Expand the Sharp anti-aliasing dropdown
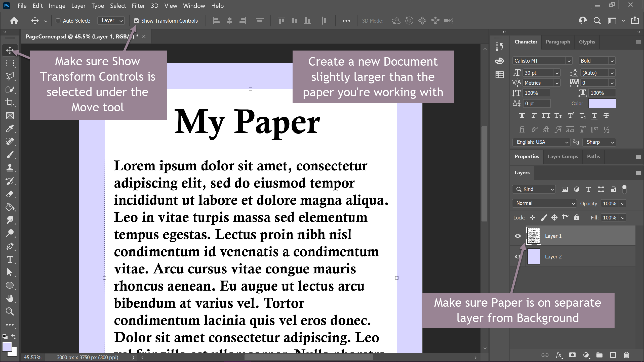The width and height of the screenshot is (644, 362). click(599, 142)
